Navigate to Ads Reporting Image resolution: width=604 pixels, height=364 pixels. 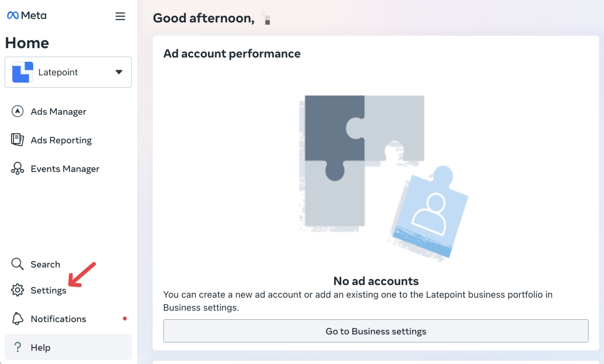(61, 140)
